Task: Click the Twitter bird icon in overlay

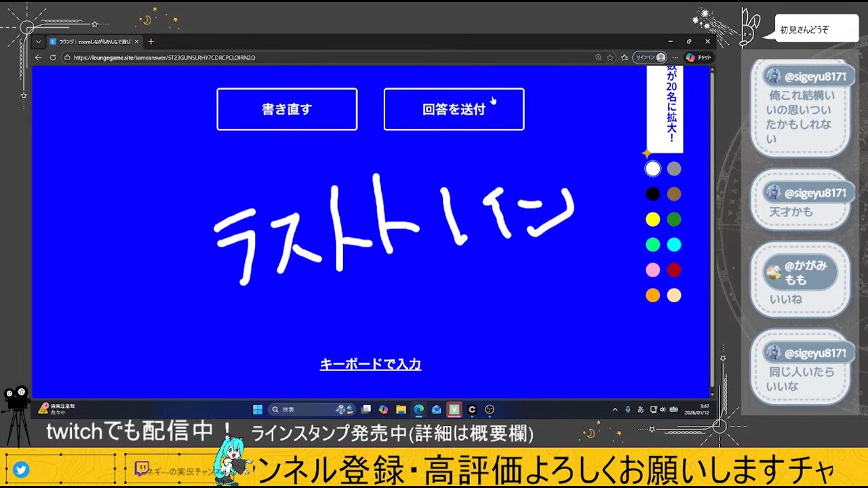Action: 21,470
